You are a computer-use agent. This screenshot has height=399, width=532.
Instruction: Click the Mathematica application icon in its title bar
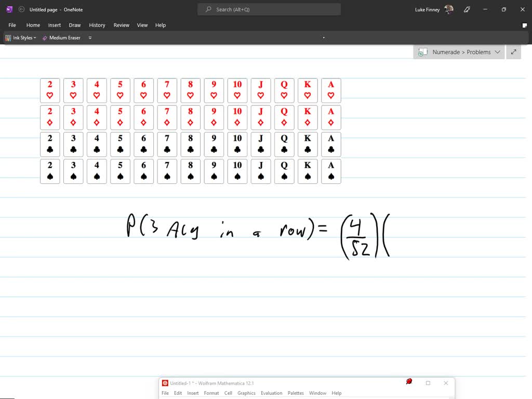[165, 383]
